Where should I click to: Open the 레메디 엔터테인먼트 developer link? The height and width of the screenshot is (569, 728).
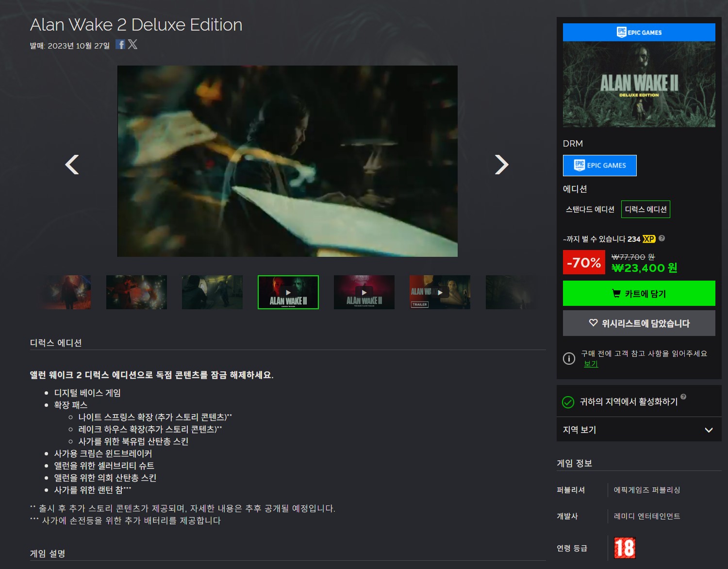[646, 516]
